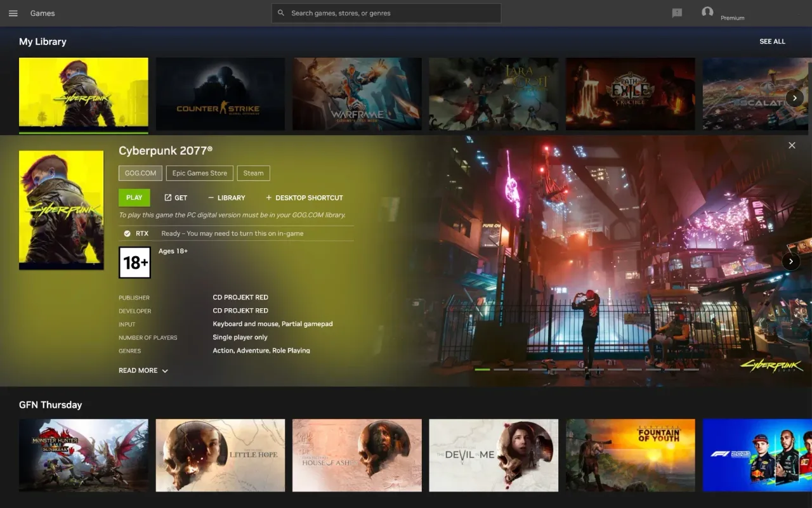This screenshot has height=508, width=812.
Task: Click the Cyberpunk cover art poster
Action: click(x=61, y=210)
